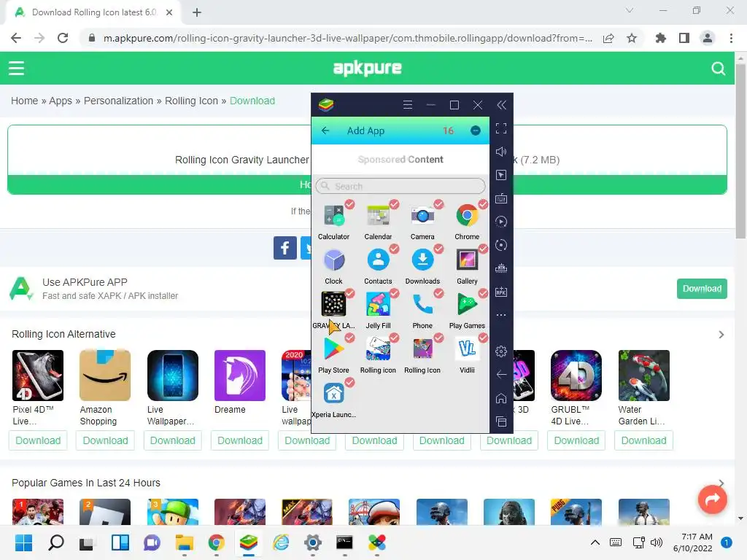
Task: Select the Camera app icon
Action: coord(422,216)
